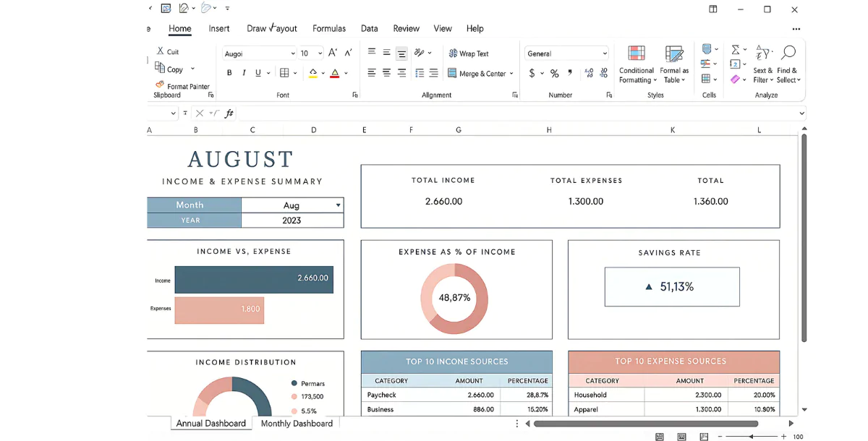Click the Format Painter icon
Viewport: 868px width, 441px height.
(160, 85)
